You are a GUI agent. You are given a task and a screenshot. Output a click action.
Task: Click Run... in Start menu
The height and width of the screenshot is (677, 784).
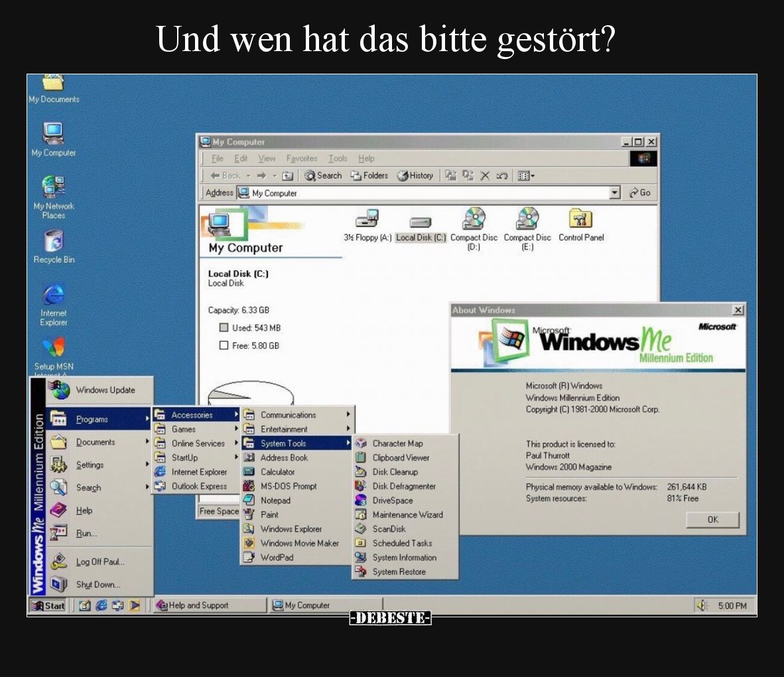coord(99,534)
